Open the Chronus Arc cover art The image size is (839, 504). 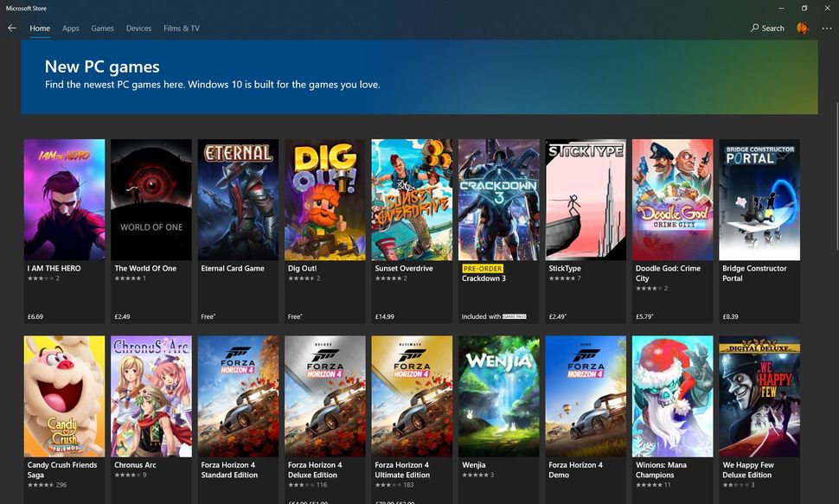click(151, 397)
